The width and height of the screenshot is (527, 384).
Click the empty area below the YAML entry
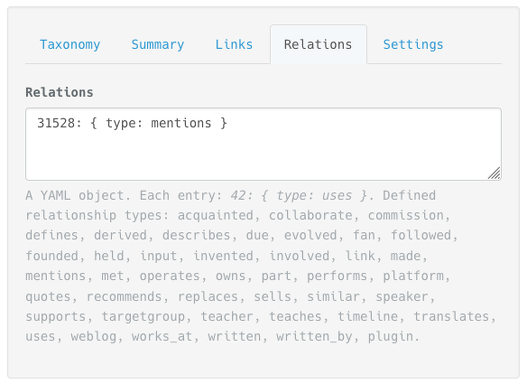(x=255, y=156)
